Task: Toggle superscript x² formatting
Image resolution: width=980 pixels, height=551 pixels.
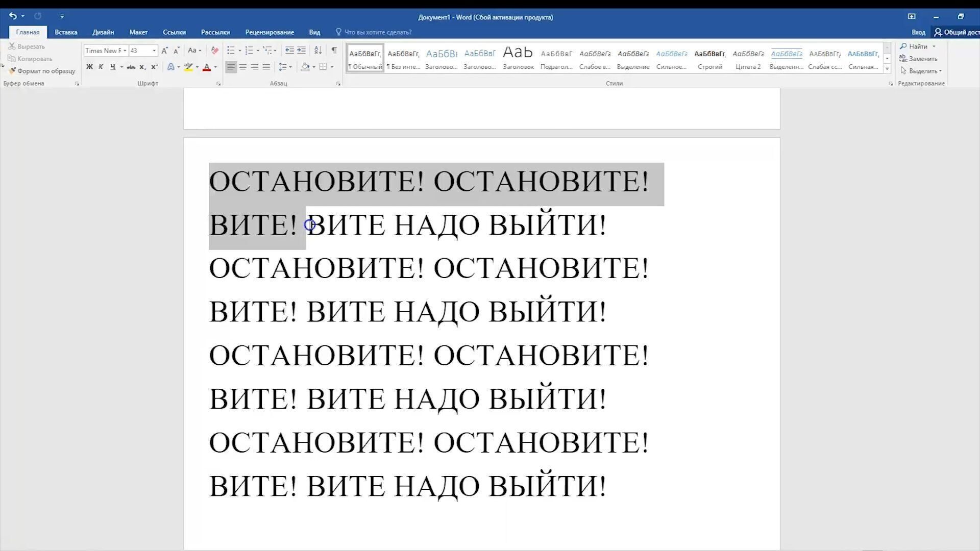Action: click(x=154, y=67)
